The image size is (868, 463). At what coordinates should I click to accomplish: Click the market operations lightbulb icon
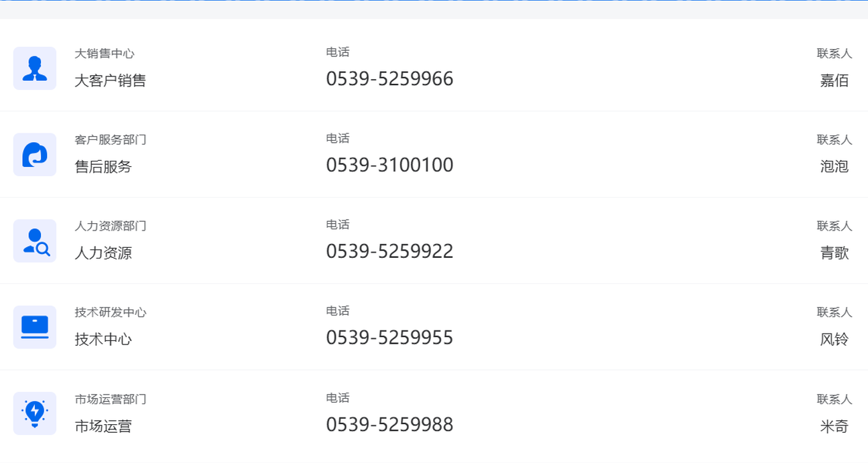[35, 413]
